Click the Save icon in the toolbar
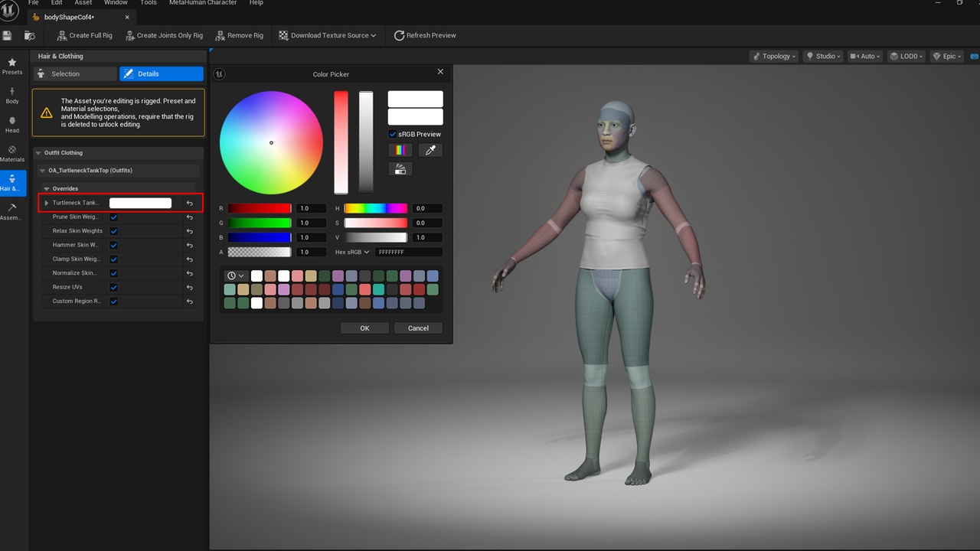Screen dimensions: 980x551 [8, 35]
